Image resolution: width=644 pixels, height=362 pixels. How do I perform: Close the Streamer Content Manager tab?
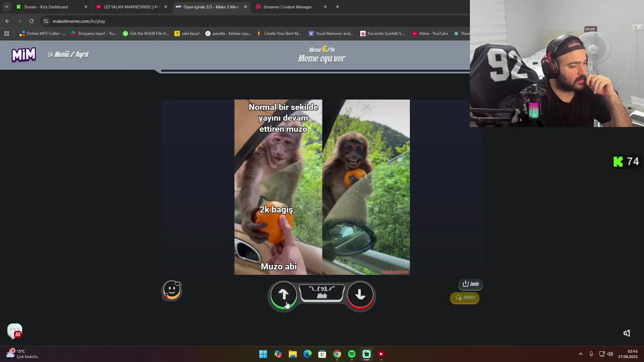325,7
